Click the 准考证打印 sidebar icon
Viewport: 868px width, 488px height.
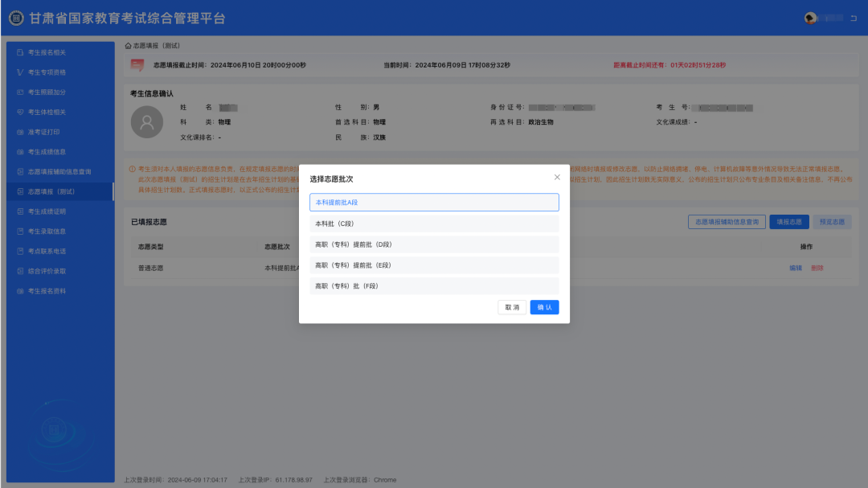[x=20, y=133]
